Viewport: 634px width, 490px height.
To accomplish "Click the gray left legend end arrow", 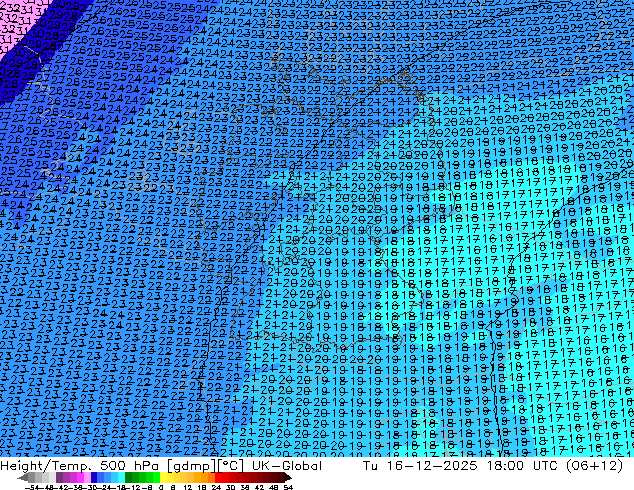I will 23,477.
